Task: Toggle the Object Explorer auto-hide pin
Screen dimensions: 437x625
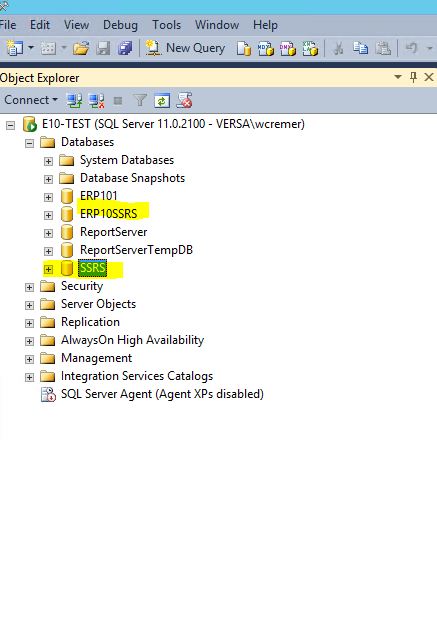Action: pyautogui.click(x=413, y=77)
